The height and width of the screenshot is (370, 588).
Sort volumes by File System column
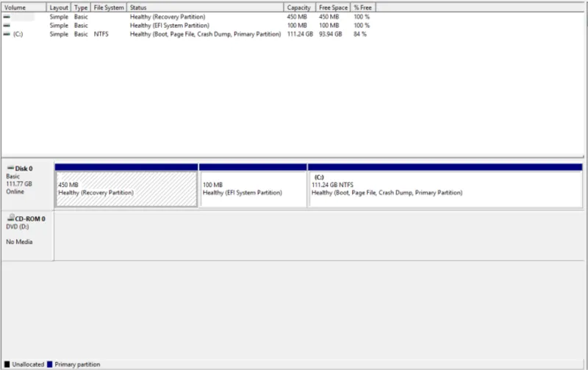[x=109, y=7]
